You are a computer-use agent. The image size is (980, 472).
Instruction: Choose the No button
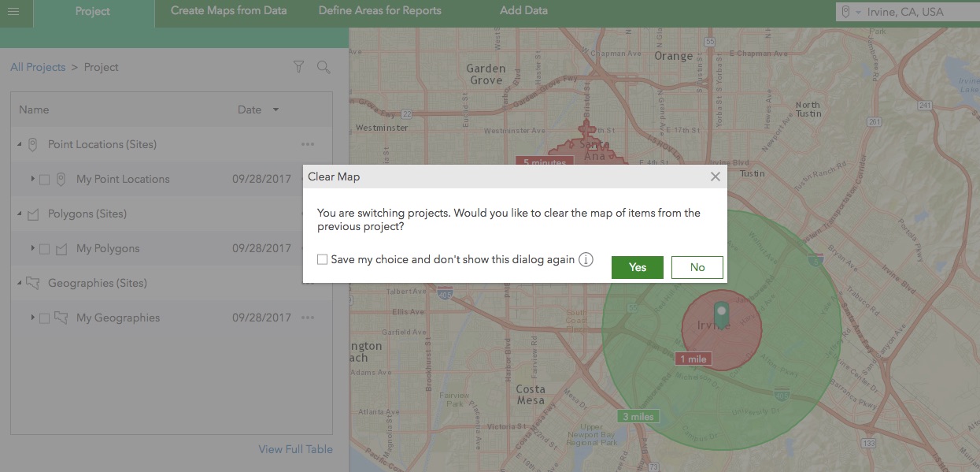click(x=697, y=267)
